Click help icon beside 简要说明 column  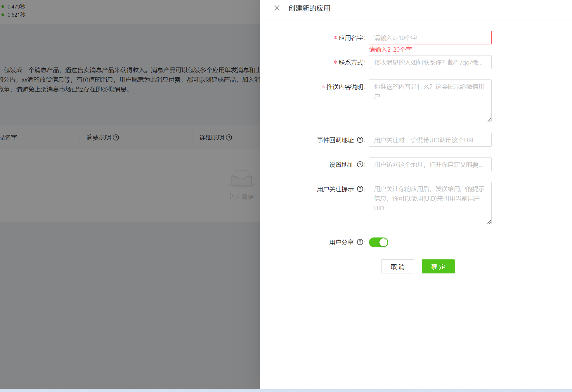pos(116,137)
